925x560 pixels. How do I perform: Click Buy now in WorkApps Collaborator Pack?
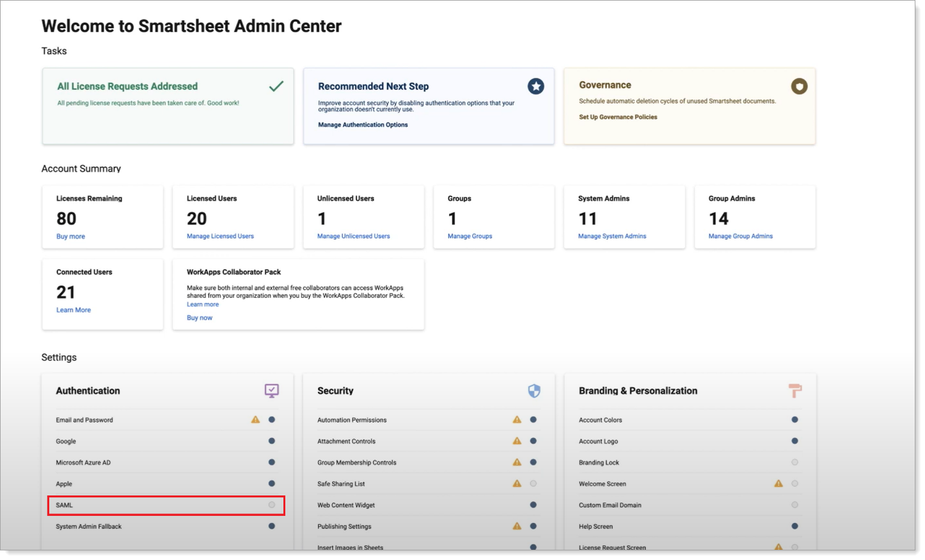pos(200,318)
